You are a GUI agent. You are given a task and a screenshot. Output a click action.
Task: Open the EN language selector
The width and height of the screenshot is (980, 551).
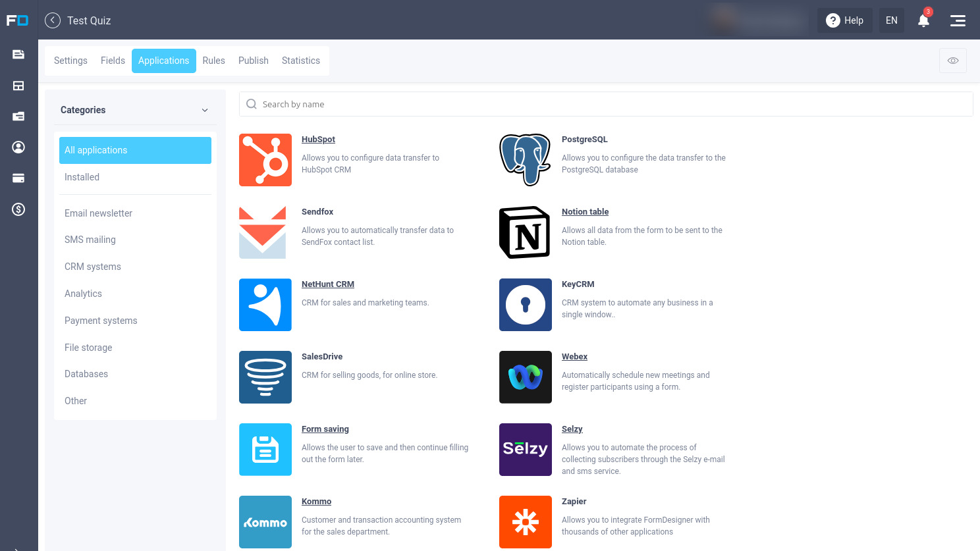tap(892, 20)
